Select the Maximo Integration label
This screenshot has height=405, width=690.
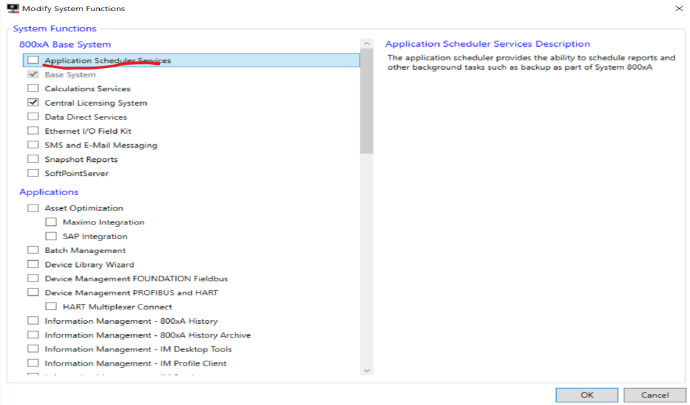pos(103,222)
